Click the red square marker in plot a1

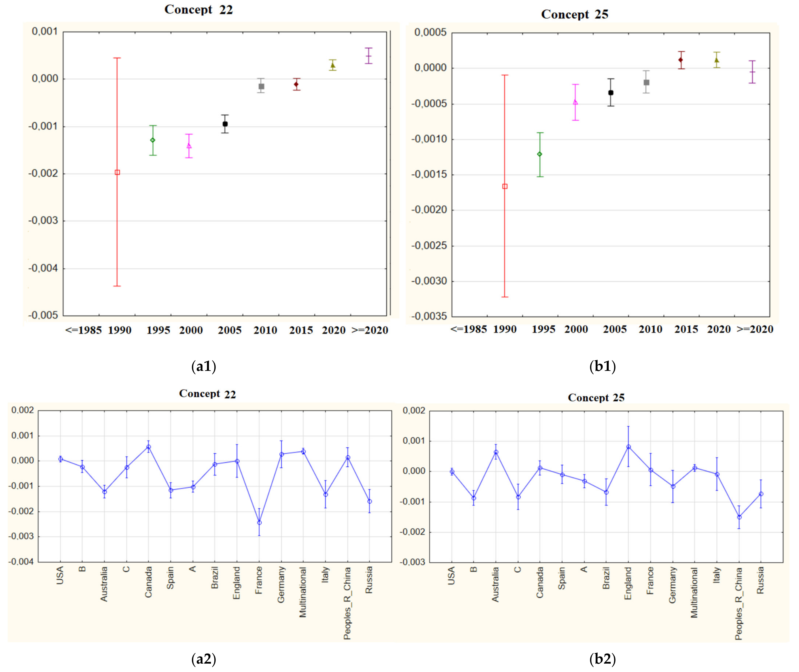tap(117, 173)
